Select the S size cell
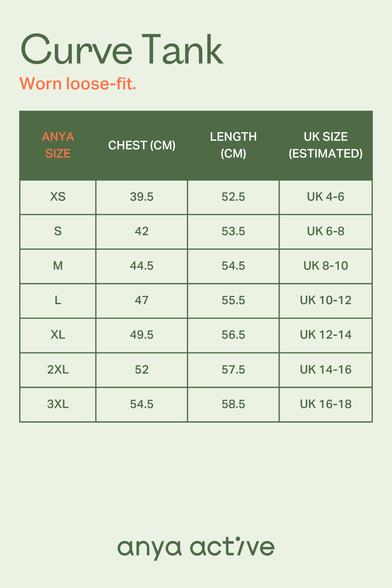Screen dimensions: 392x588 click(58, 231)
